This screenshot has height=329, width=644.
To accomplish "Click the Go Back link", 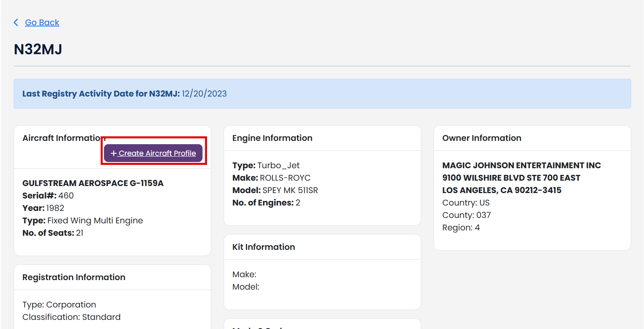I will coord(42,22).
